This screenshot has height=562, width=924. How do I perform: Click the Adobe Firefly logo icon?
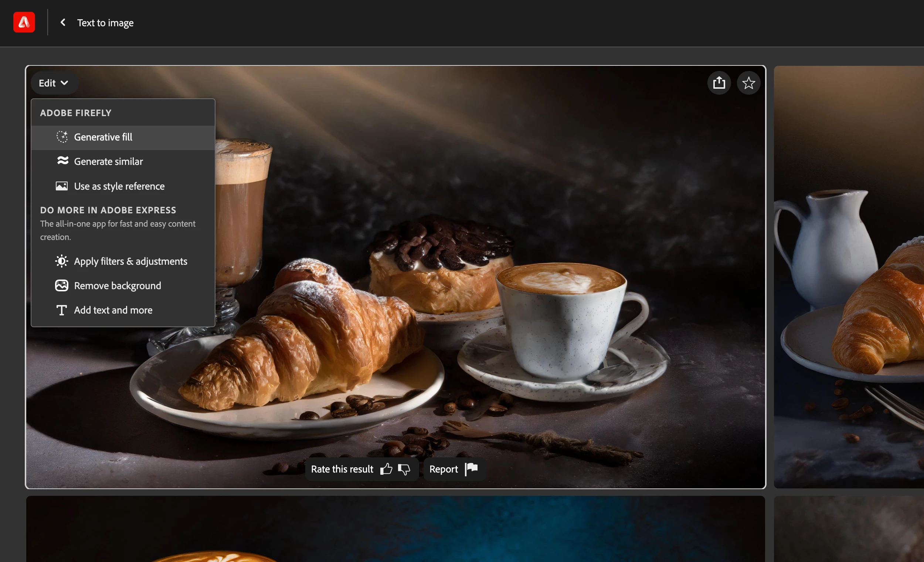(x=24, y=23)
